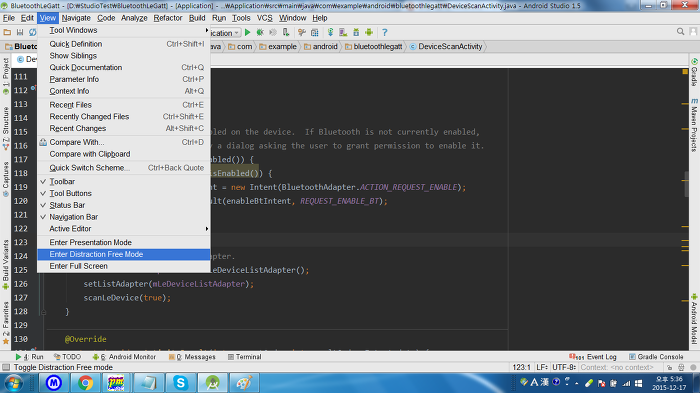
Task: Open AVD Manager icon
Action: coord(343,32)
